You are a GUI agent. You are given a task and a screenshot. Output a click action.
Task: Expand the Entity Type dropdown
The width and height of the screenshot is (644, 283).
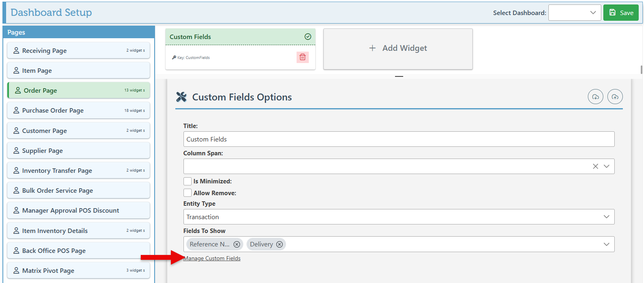[606, 217]
